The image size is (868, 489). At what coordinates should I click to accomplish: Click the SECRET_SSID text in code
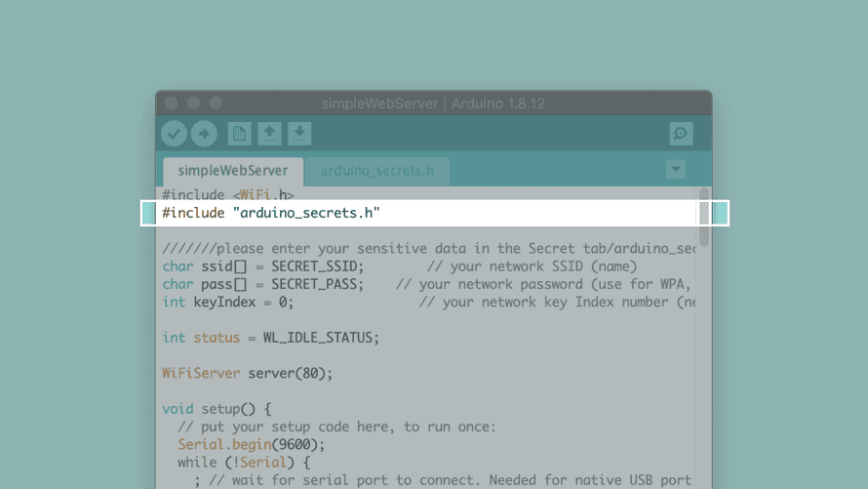coord(314,266)
